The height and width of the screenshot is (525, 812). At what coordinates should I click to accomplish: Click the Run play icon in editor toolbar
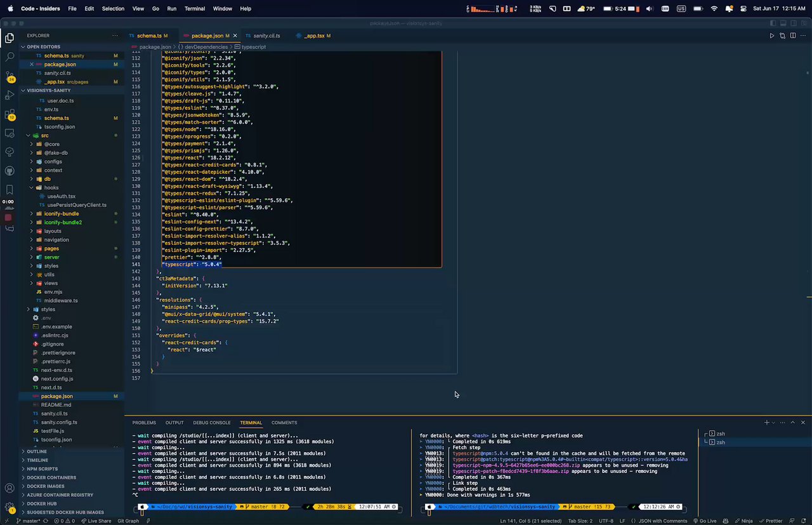tap(771, 36)
